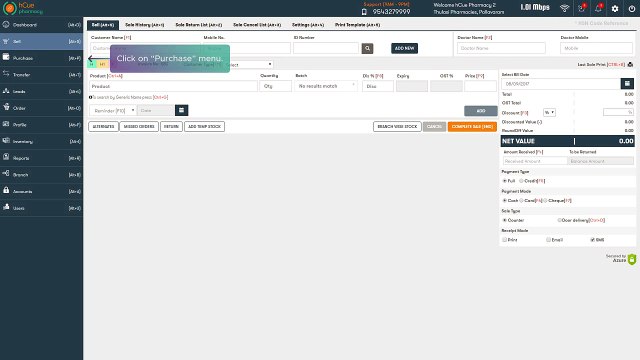Switch to the Sell tab
640x360 pixels.
[x=103, y=25]
